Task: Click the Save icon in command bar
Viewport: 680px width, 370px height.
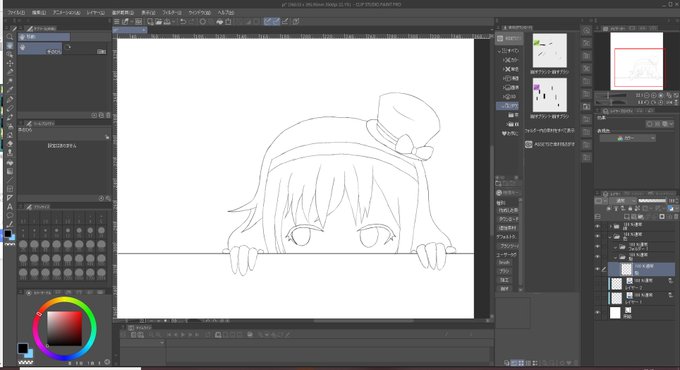Action: coord(167,21)
